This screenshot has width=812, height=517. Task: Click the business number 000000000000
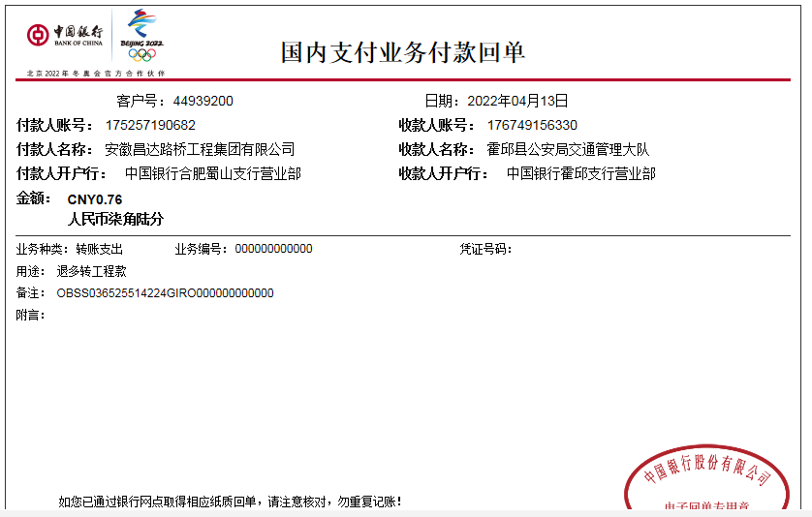[274, 249]
